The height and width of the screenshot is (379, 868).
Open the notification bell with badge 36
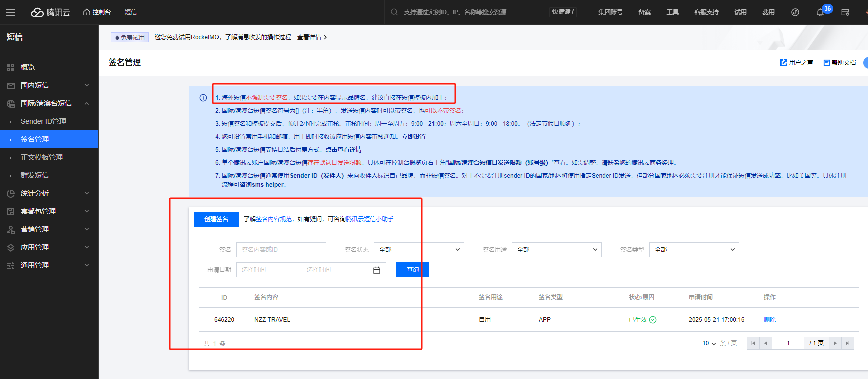[820, 12]
